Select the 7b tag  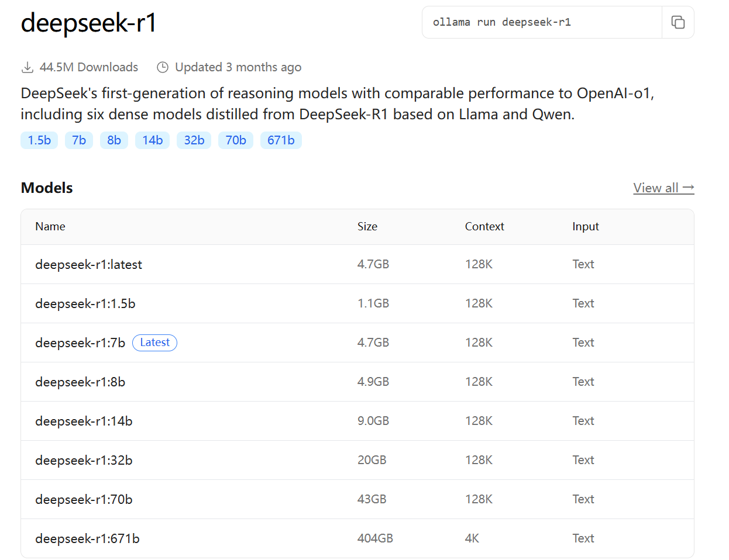[x=78, y=140]
